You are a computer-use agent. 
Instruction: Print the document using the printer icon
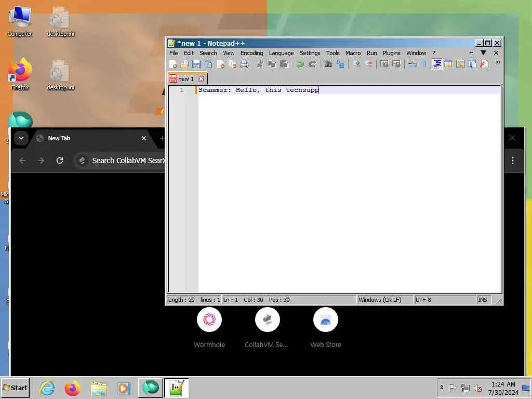[244, 64]
